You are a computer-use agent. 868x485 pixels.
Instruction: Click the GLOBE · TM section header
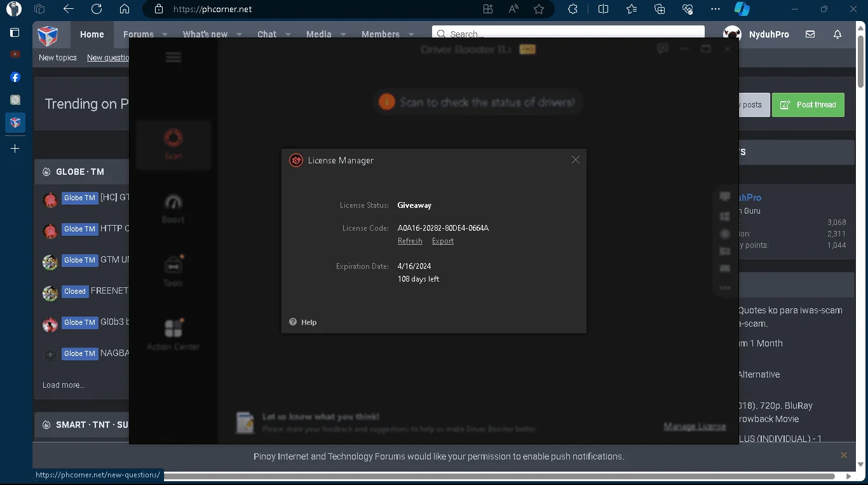(80, 172)
